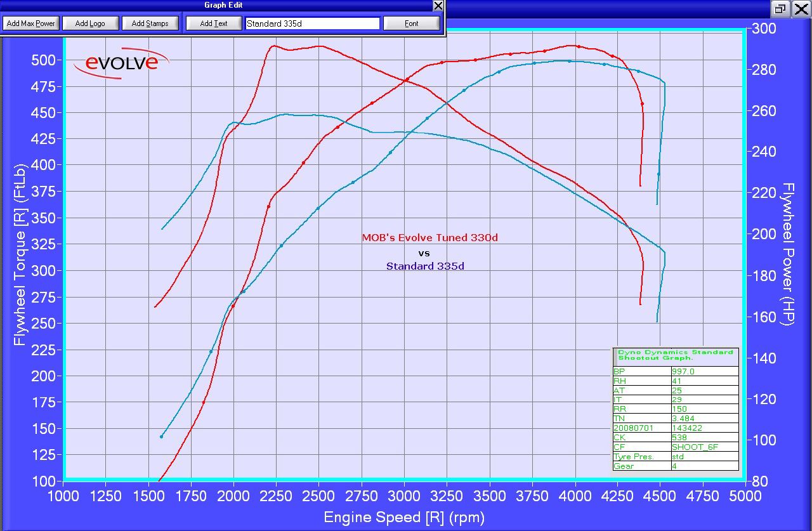
Task: Click the Engine Speed [R] (rpm) axis title
Action: (404, 517)
